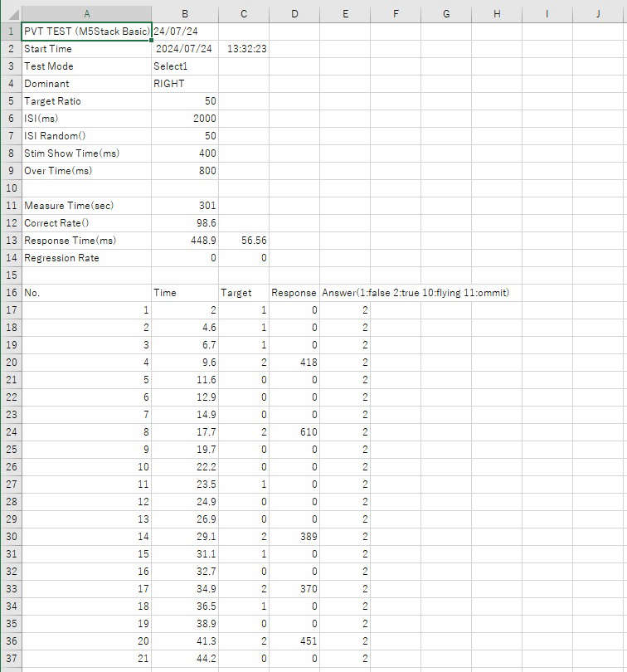Select the Response value '418'
The height and width of the screenshot is (672, 627).
coord(294,363)
